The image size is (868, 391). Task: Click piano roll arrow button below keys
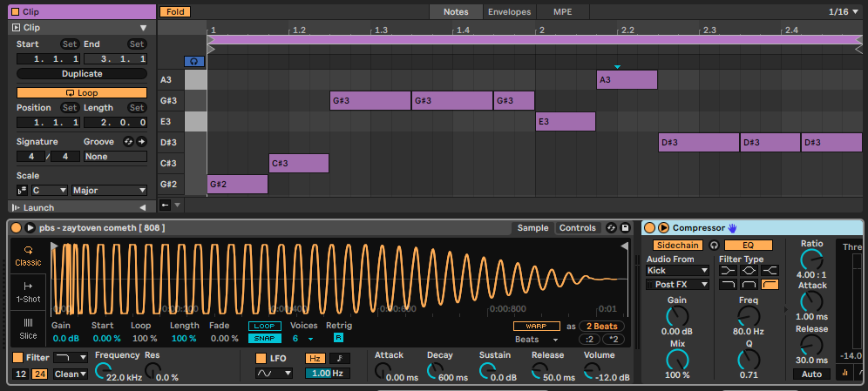pyautogui.click(x=165, y=206)
